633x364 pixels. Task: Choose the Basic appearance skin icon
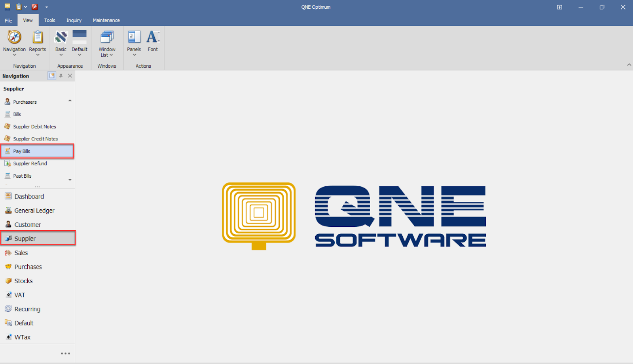click(x=61, y=37)
